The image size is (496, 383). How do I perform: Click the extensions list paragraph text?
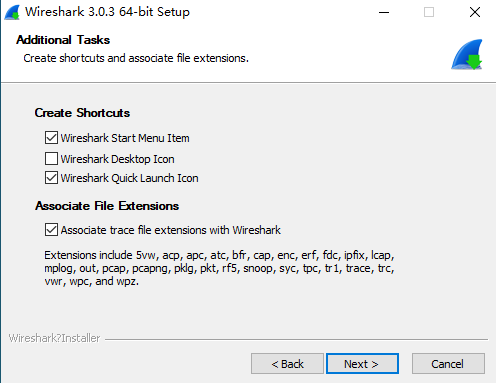(x=219, y=268)
